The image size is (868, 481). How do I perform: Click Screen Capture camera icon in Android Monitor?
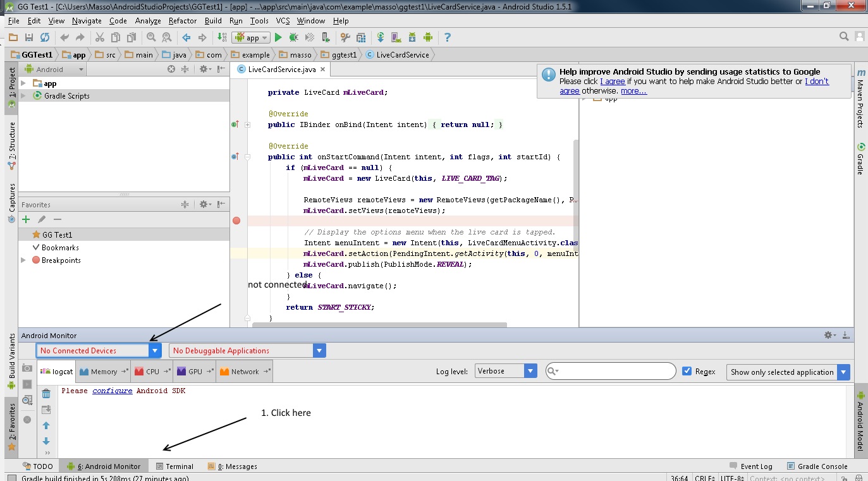point(27,368)
